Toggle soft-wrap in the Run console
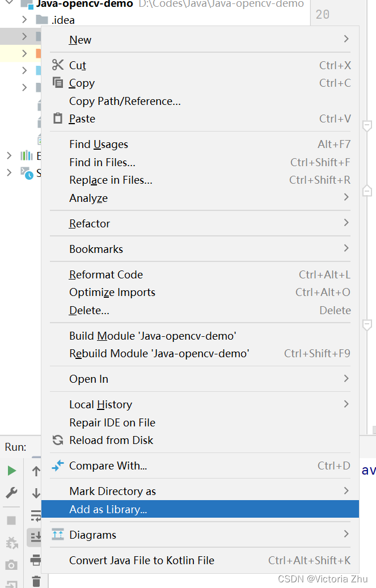 36,515
